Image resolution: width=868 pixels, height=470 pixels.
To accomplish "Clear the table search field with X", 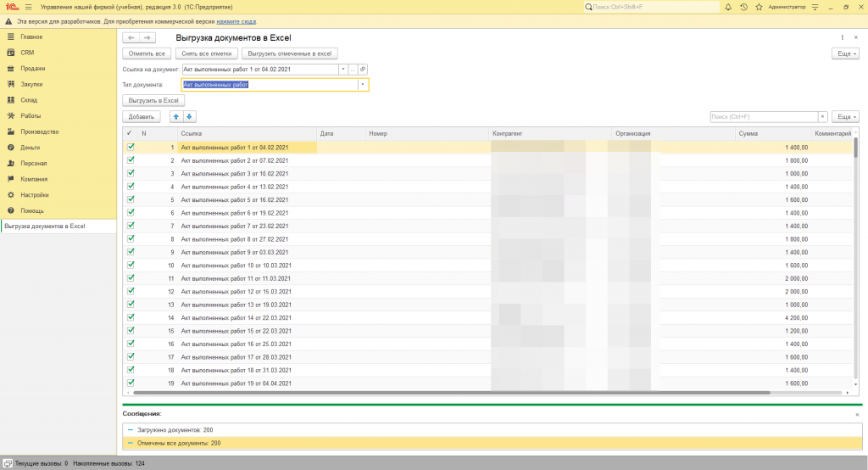I will pyautogui.click(x=822, y=116).
